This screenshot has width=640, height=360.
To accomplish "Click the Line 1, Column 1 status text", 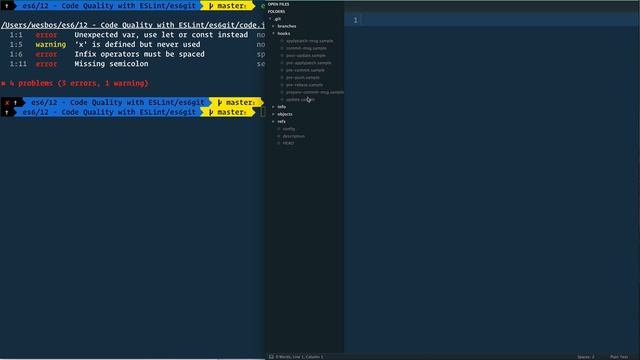I will [309, 357].
